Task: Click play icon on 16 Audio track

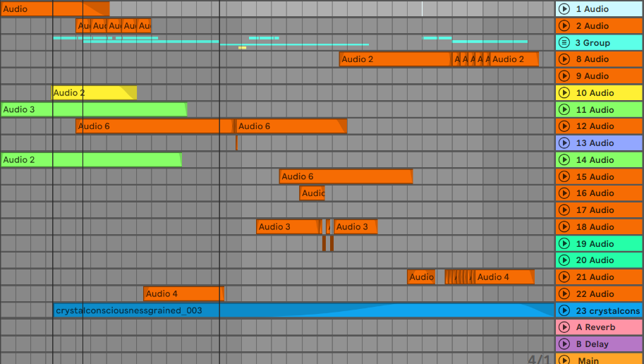Action: [564, 193]
